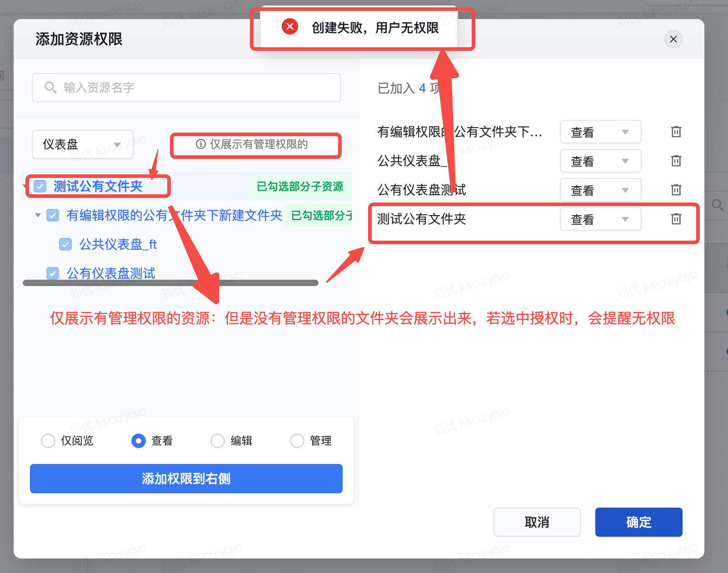This screenshot has height=573, width=728.
Task: Remove the first added item via trash icon
Action: point(676,132)
